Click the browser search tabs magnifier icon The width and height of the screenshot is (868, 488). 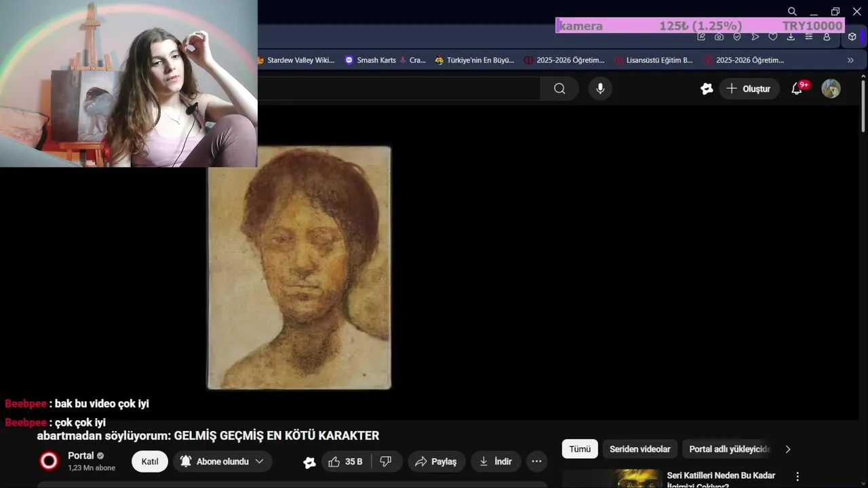pyautogui.click(x=792, y=12)
